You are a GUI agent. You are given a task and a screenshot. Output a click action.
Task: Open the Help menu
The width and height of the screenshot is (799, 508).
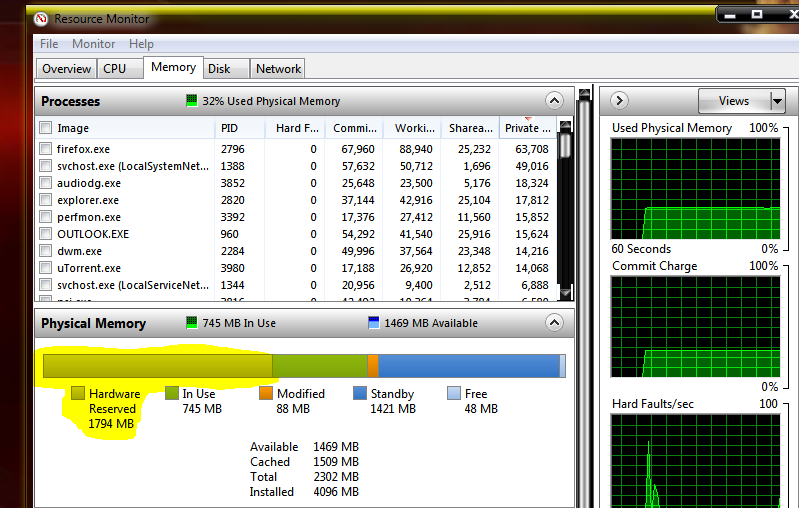click(141, 44)
